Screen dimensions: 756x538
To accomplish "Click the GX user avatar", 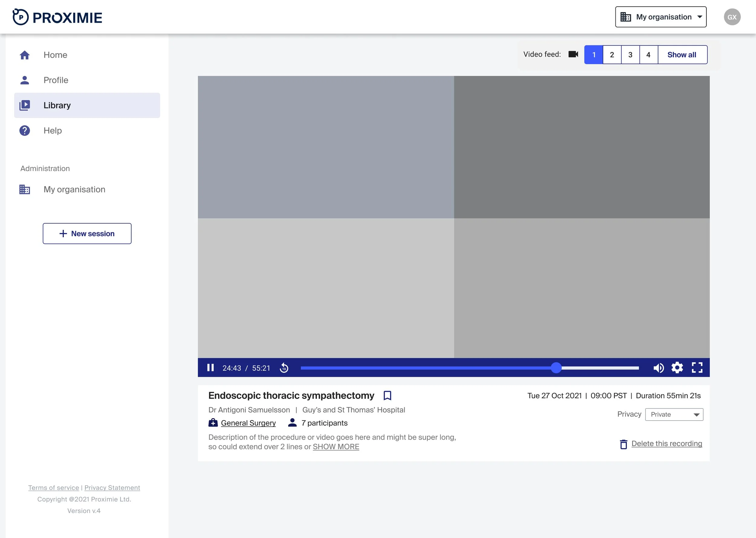I will click(x=732, y=17).
